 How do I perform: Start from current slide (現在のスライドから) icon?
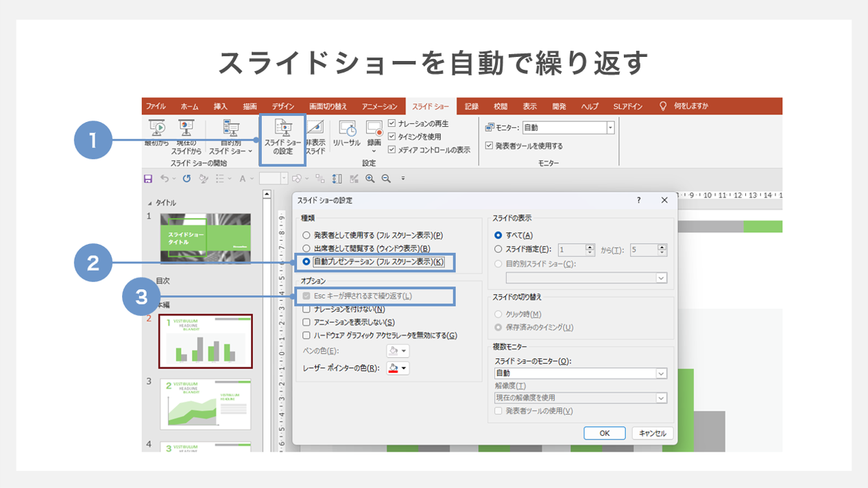pos(186,127)
